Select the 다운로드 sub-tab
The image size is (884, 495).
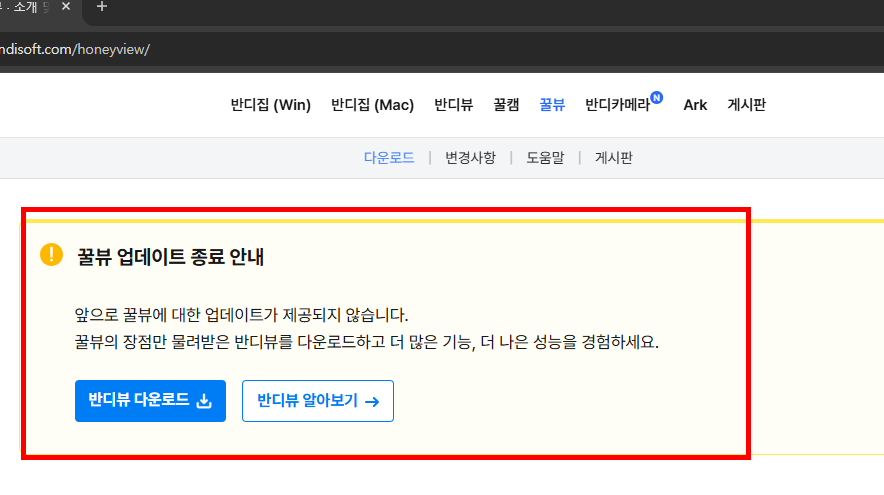[389, 158]
